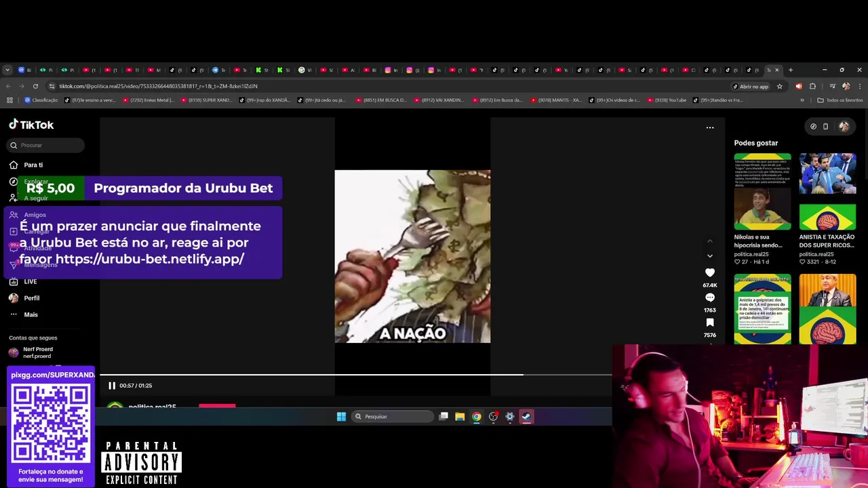Open comments via speech bubble icon
868x488 pixels.
click(710, 298)
